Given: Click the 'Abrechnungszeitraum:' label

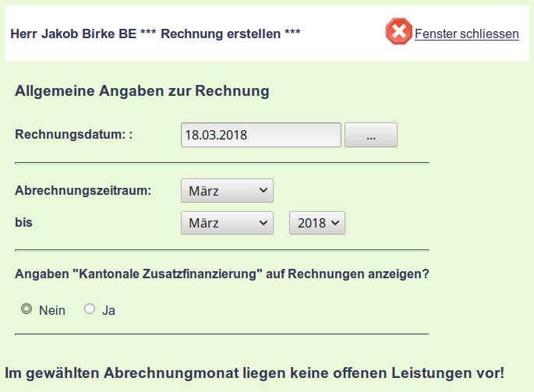Looking at the screenshot, I should click(83, 189).
